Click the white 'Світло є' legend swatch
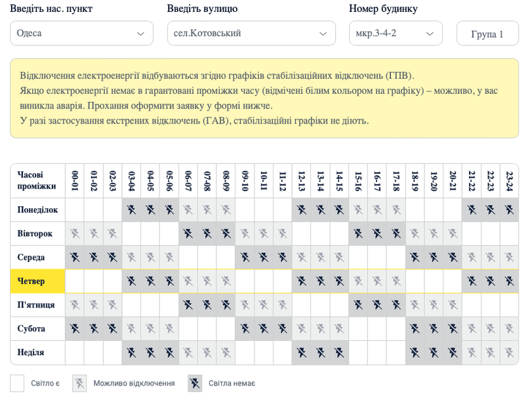Image resolution: width=532 pixels, height=394 pixels. pyautogui.click(x=18, y=383)
